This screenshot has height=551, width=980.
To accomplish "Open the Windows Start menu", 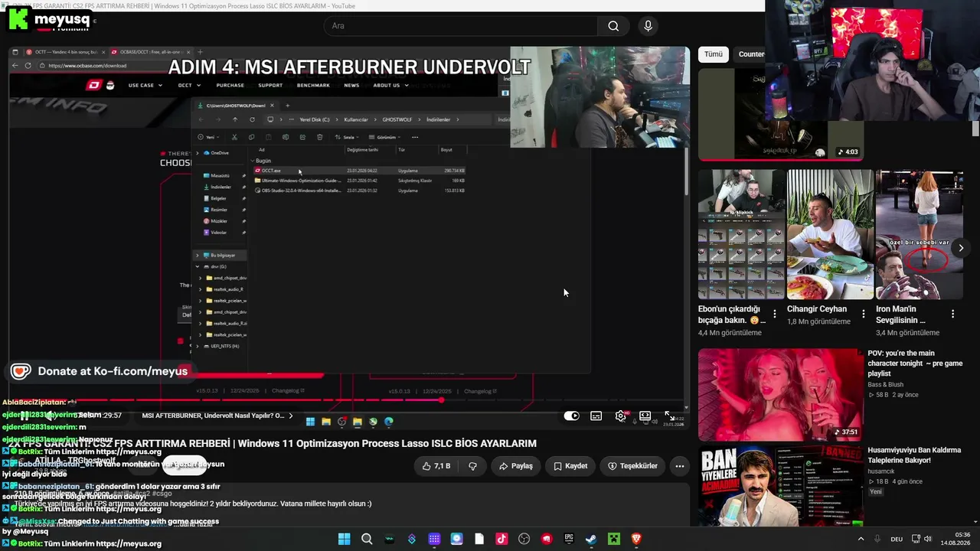I will [345, 539].
